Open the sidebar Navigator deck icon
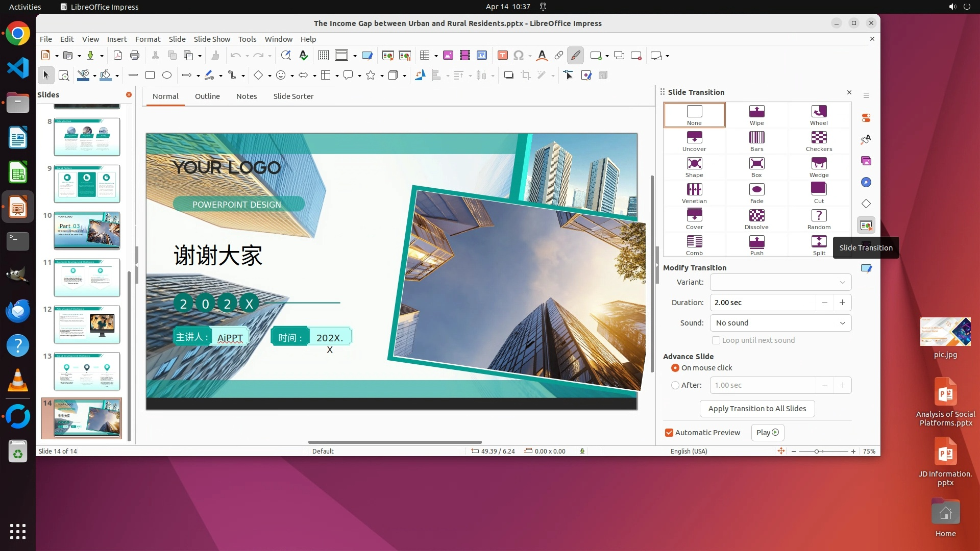The height and width of the screenshot is (551, 980). click(x=866, y=182)
